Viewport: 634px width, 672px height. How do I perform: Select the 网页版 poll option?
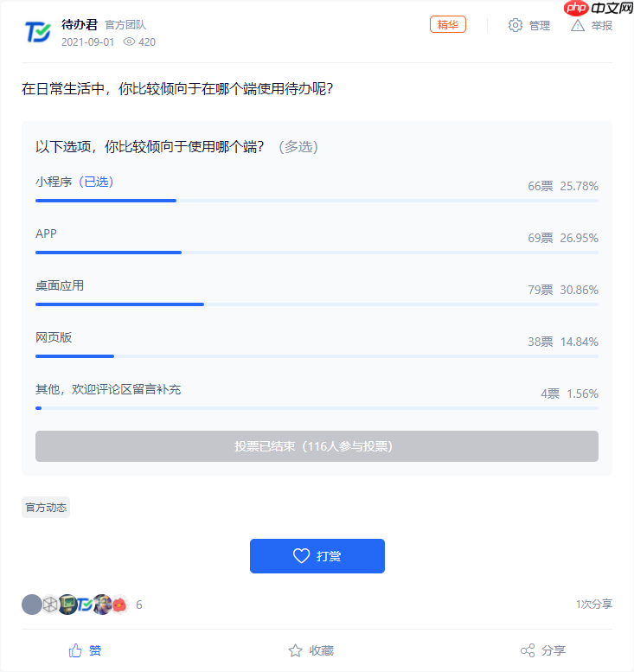54,337
